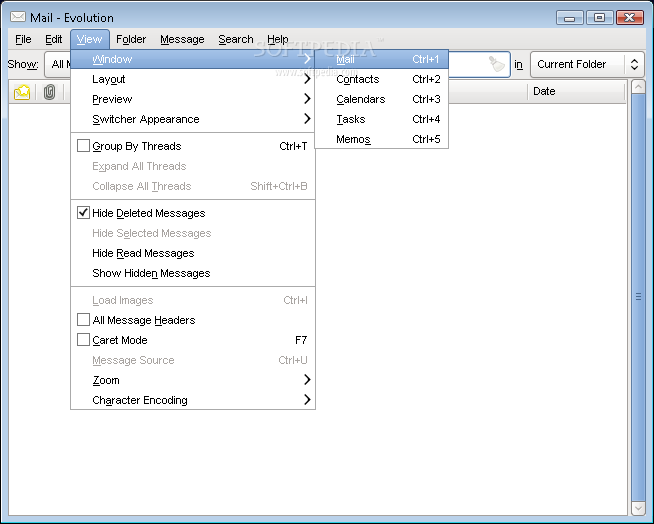Enable All Message Headers checkbox
654x524 pixels.
[x=83, y=320]
